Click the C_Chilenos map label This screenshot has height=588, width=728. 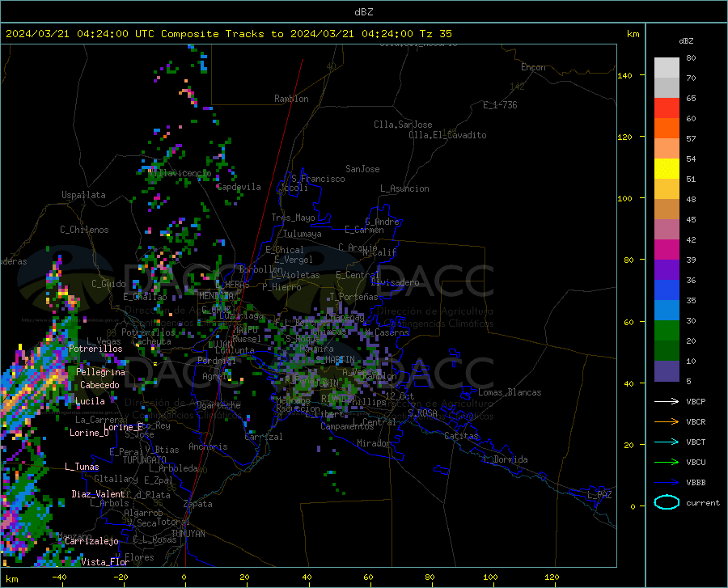pos(84,230)
